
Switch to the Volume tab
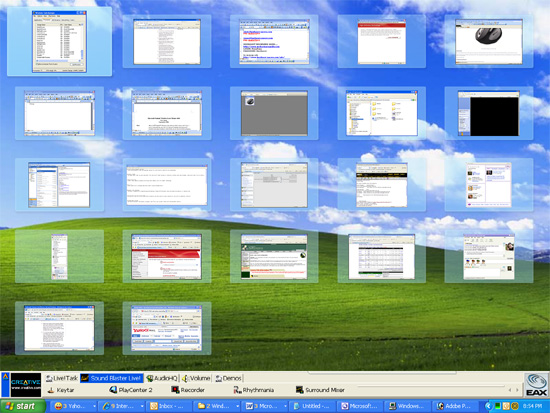click(196, 378)
